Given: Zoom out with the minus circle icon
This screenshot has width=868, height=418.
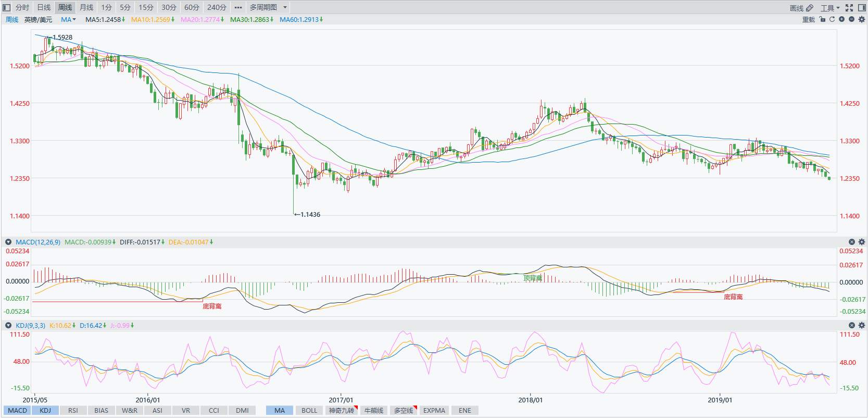Looking at the screenshot, I should coord(851,19).
